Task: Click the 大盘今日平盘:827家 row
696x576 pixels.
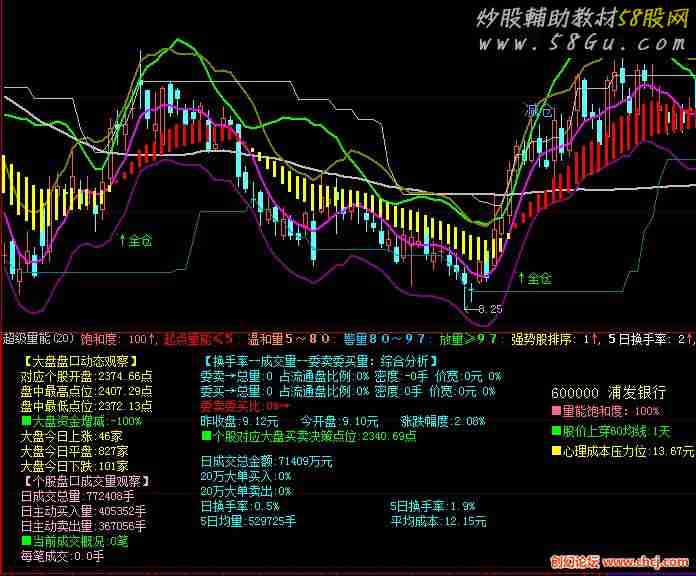Action: click(x=75, y=451)
